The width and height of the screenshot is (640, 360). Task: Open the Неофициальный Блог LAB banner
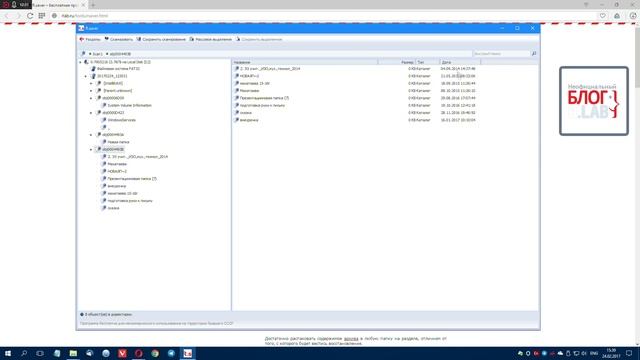(593, 101)
